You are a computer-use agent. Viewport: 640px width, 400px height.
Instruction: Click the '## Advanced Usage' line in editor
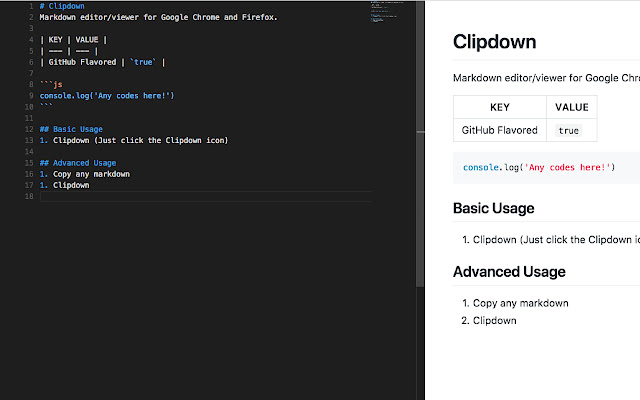[x=78, y=163]
